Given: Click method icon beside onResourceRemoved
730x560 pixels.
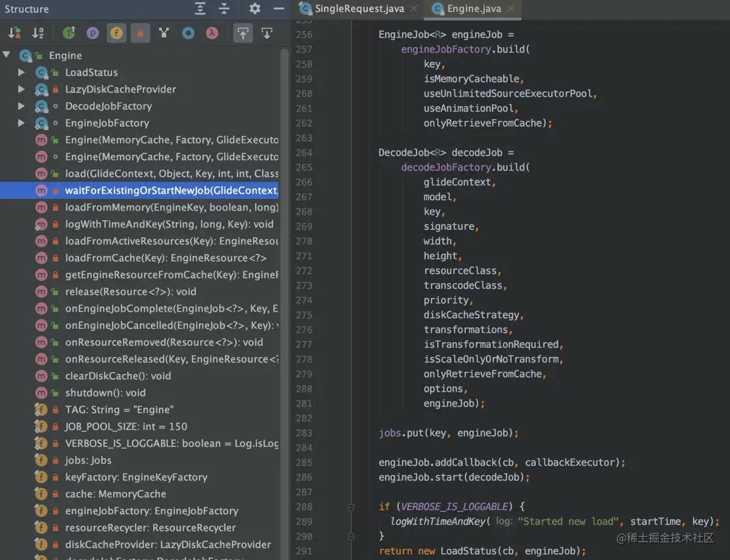Looking at the screenshot, I should (x=41, y=342).
